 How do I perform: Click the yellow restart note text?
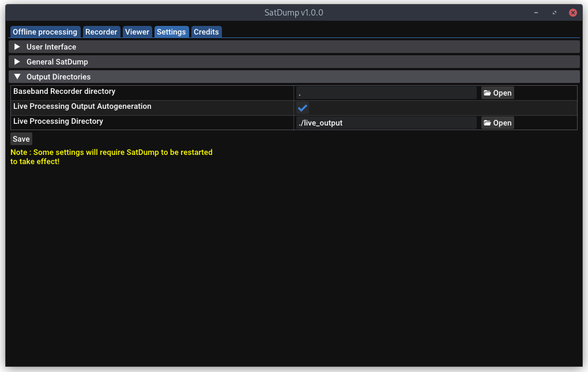111,157
